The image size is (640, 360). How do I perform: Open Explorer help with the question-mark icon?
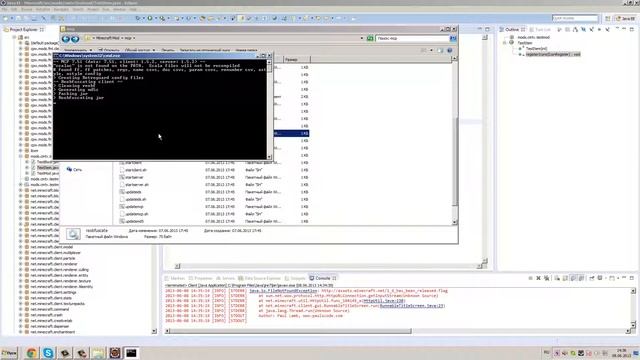[449, 50]
